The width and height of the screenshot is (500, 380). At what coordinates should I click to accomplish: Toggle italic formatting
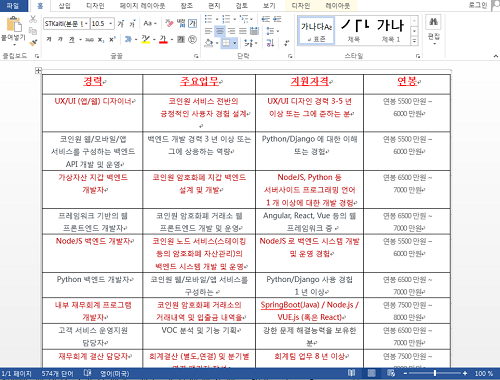tap(60, 39)
